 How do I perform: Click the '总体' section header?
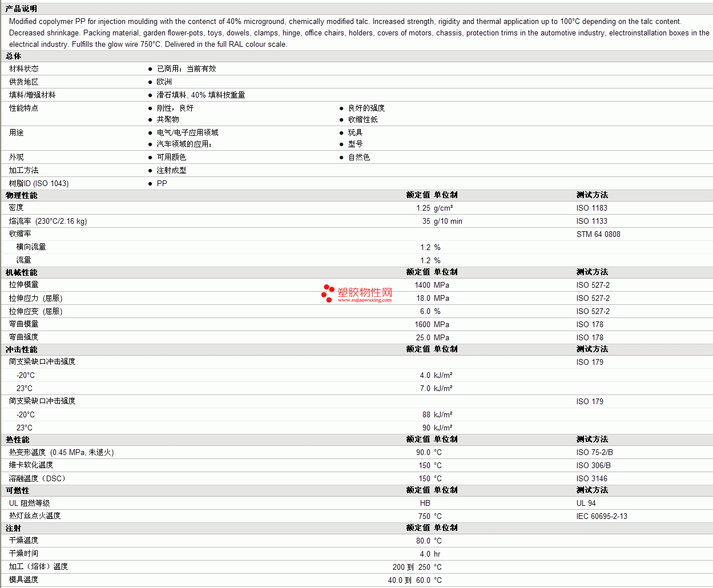click(x=14, y=56)
